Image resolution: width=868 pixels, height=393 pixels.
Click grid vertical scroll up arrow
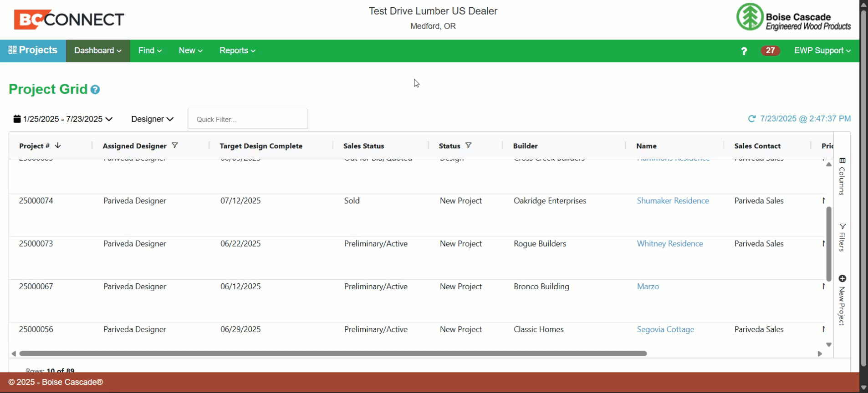click(x=829, y=164)
